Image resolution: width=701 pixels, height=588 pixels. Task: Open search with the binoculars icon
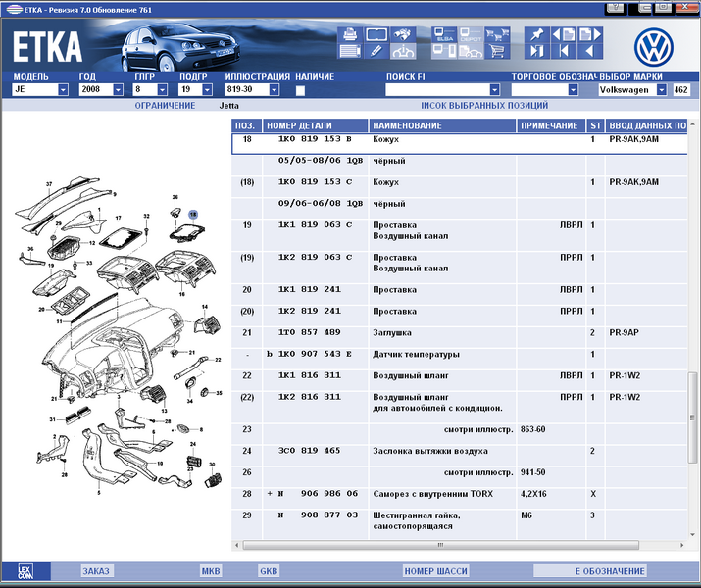pos(403,35)
